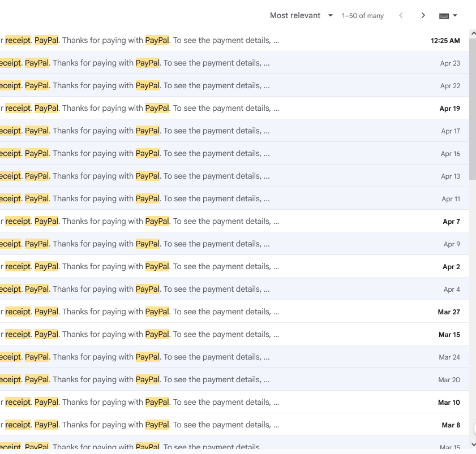
Task: Open the PayPal receipt dated Apr 19
Action: click(x=234, y=108)
